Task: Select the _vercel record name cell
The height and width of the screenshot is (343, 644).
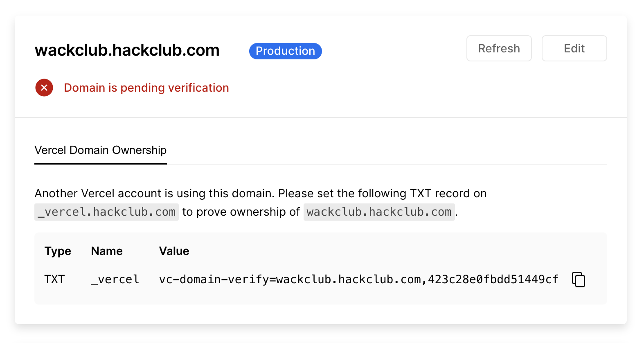Action: coord(115,279)
